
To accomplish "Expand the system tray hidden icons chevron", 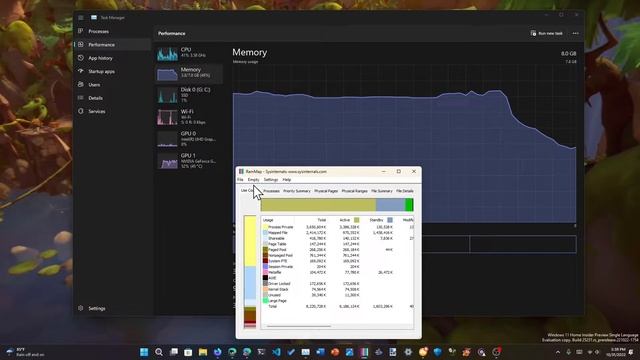I will click(558, 352).
